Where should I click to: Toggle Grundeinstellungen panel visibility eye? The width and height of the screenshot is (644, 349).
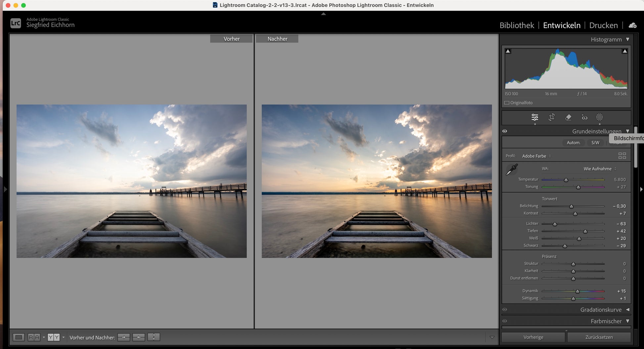[x=505, y=131]
